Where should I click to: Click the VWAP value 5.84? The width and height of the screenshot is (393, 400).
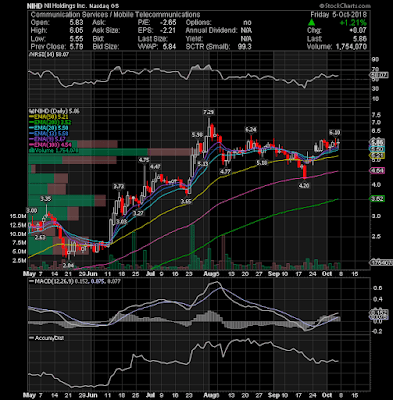[x=170, y=47]
